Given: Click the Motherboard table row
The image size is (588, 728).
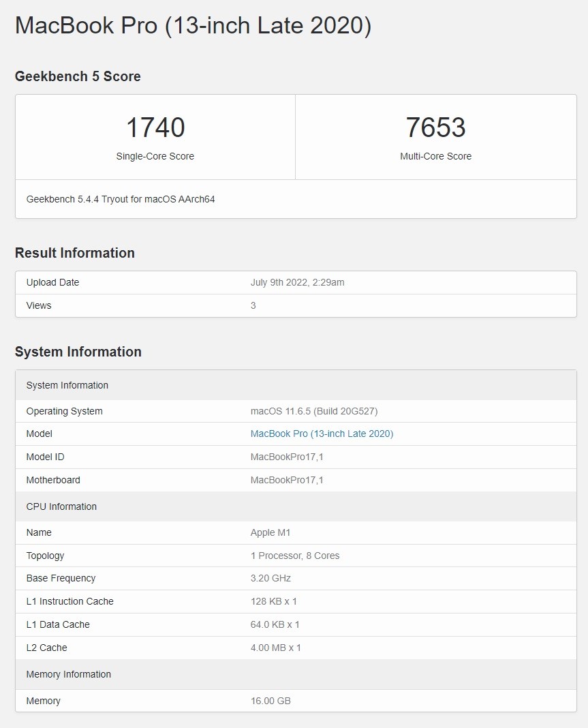Looking at the screenshot, I should point(296,480).
